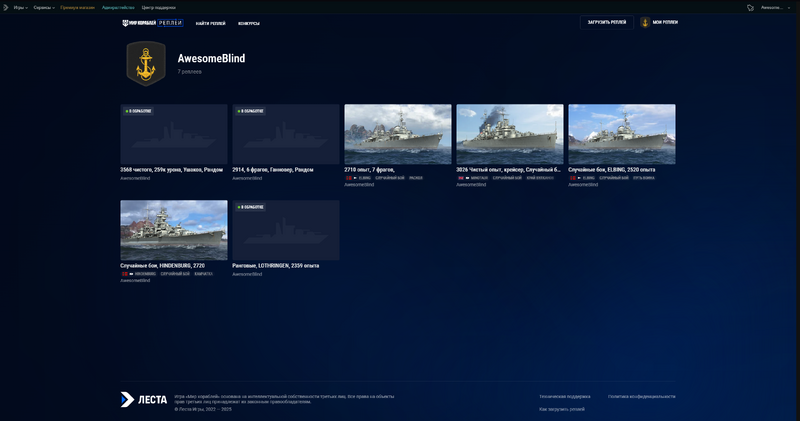Click Случайный бой tag under 2710 опыт replay
Screen dimensions: 800x421
[x=390, y=178]
